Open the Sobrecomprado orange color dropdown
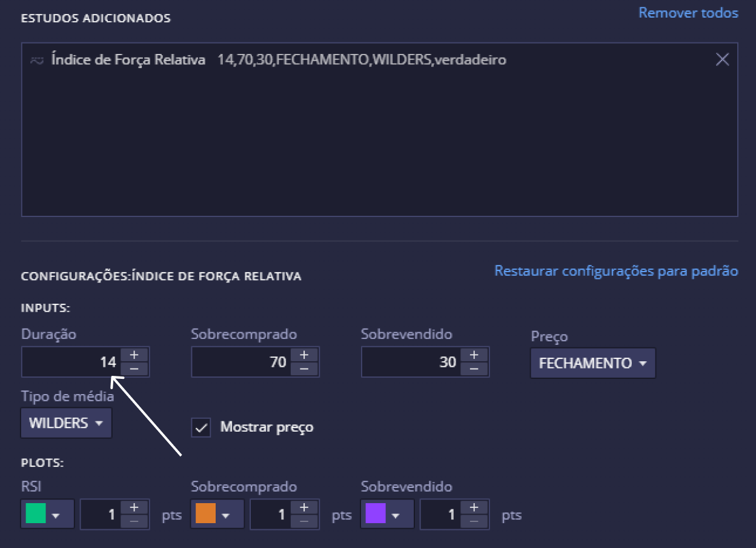This screenshot has height=548, width=756. click(x=217, y=515)
